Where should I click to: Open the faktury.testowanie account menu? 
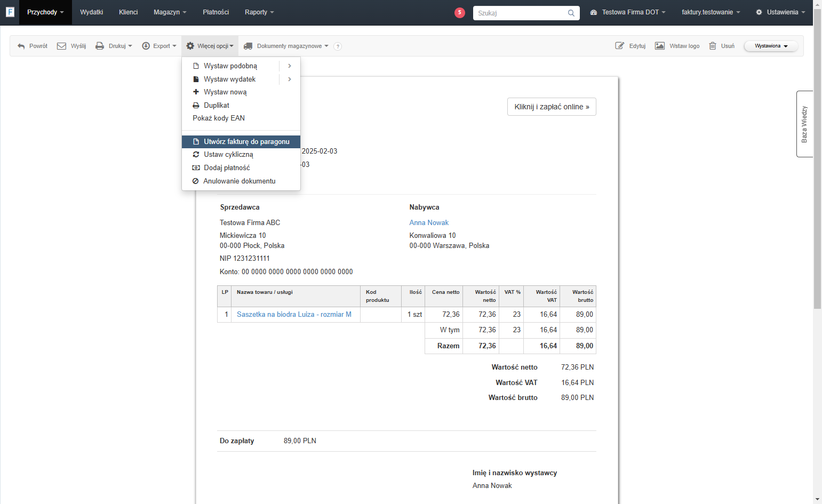[711, 12]
